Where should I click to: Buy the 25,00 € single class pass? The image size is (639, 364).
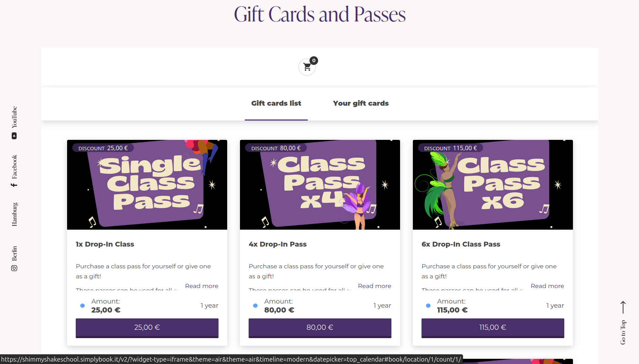147,328
